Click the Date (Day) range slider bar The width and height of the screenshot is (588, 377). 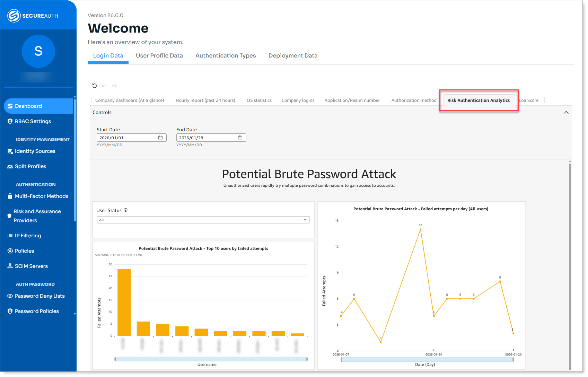click(427, 359)
